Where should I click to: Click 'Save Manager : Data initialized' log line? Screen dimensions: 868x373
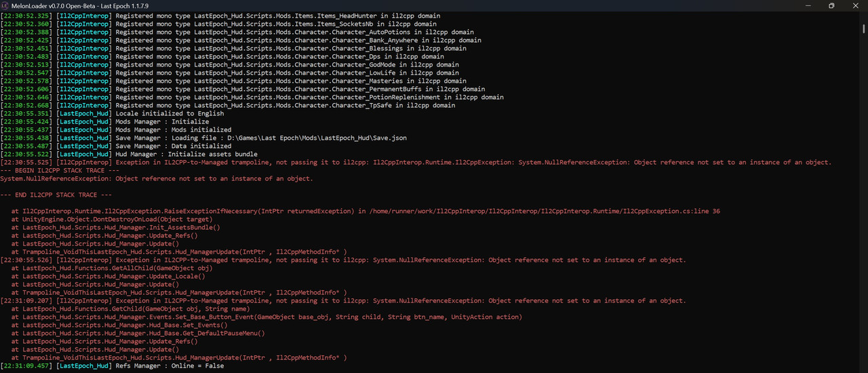(x=116, y=146)
